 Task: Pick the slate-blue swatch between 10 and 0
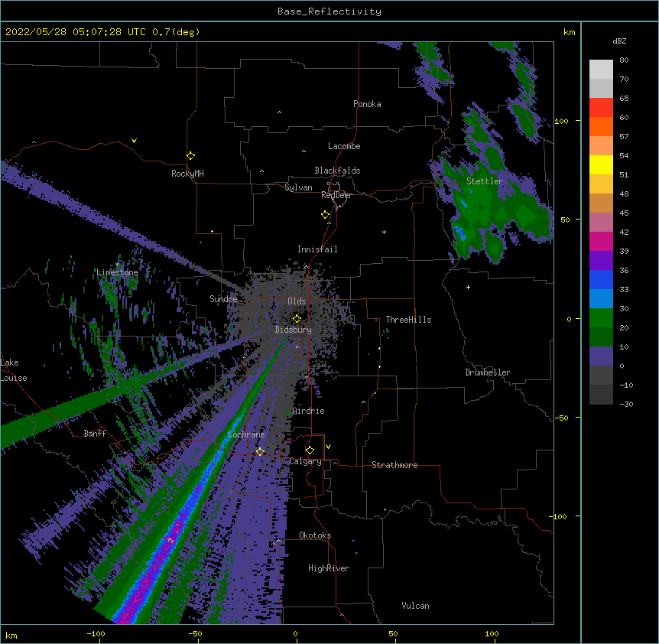click(601, 356)
